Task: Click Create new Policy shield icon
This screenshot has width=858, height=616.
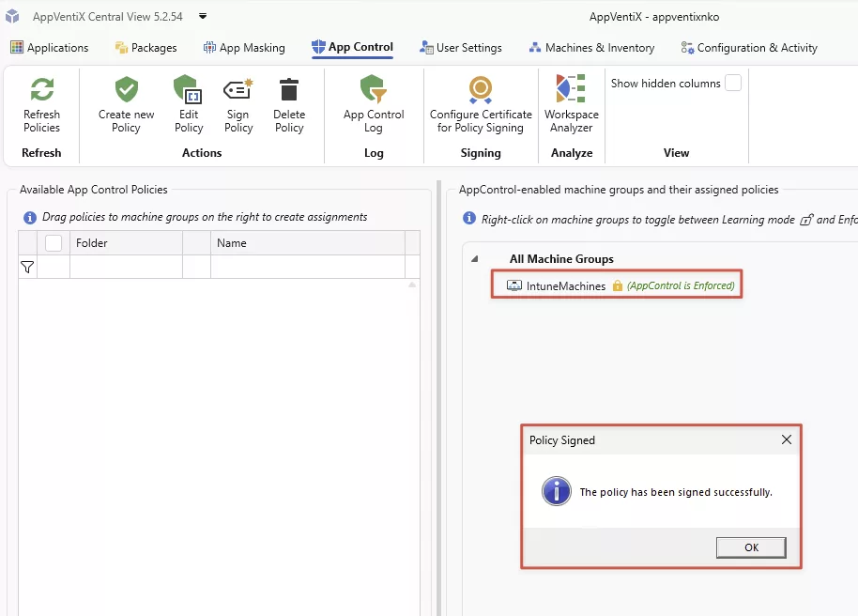Action: point(127,89)
